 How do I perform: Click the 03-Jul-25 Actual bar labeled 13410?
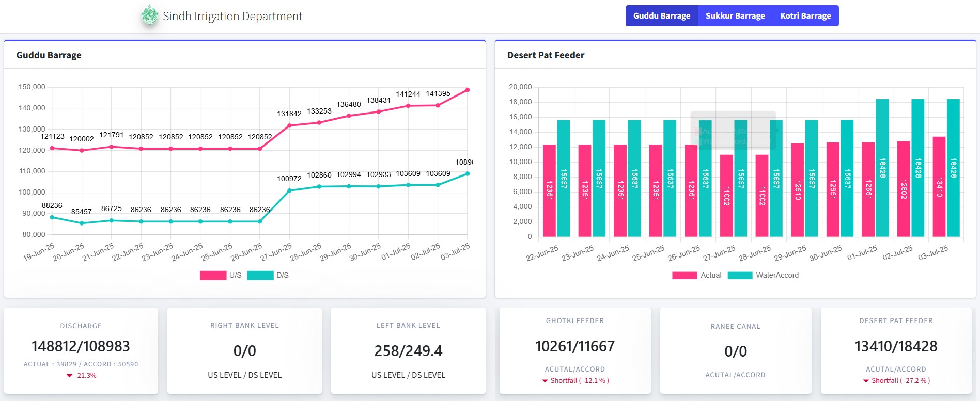click(x=939, y=187)
